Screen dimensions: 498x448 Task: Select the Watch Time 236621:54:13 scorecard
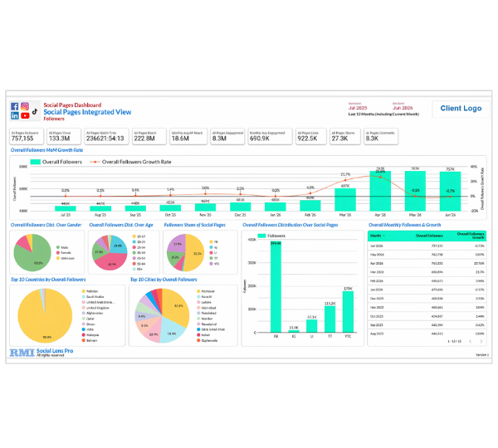tap(107, 136)
